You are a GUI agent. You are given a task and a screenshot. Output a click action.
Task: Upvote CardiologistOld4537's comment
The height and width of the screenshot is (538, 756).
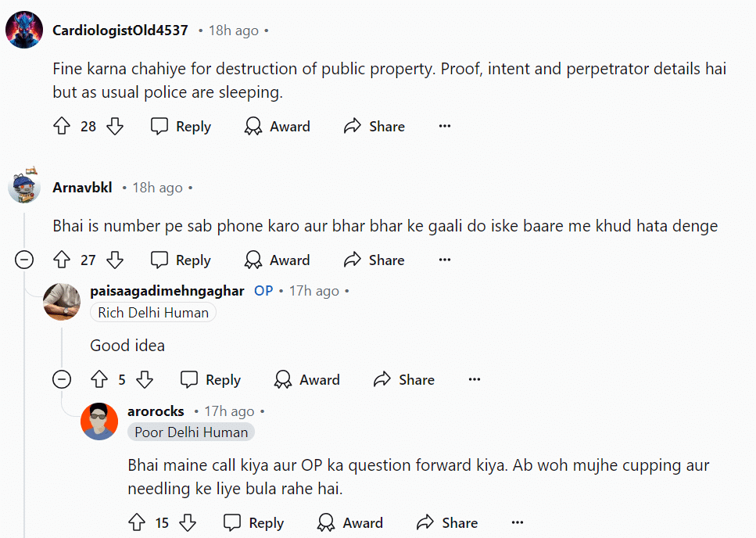[x=62, y=127]
